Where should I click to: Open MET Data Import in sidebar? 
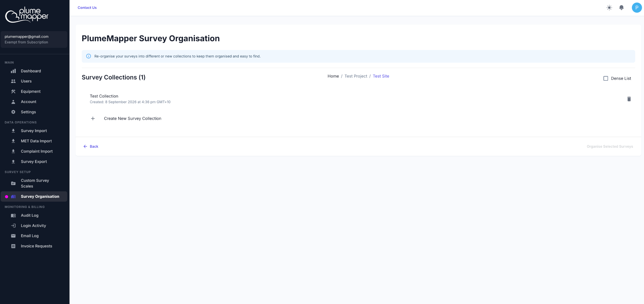point(34,141)
